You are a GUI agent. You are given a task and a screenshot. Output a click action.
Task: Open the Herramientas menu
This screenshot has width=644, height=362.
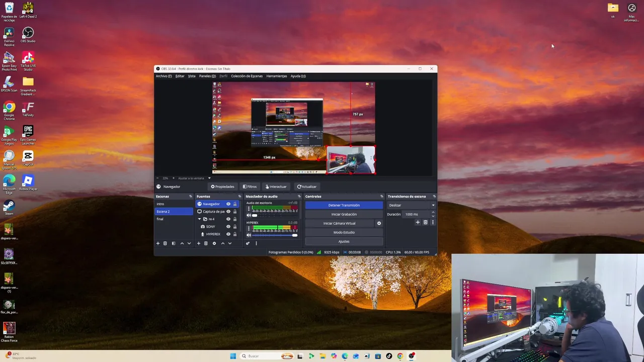coord(277,76)
